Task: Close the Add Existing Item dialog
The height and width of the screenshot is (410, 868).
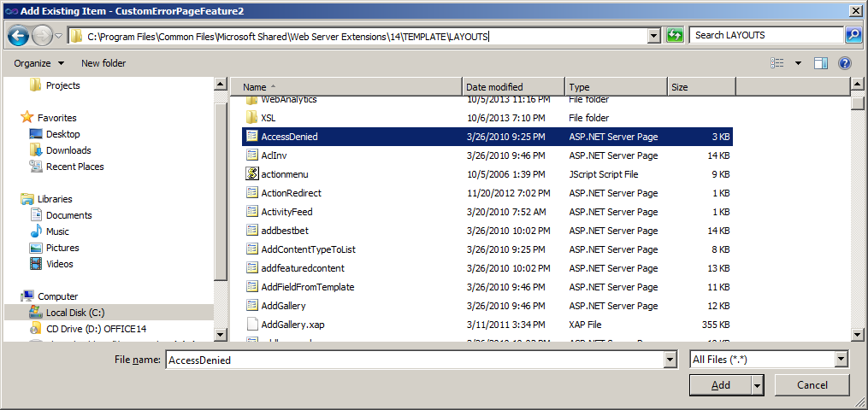Action: pyautogui.click(x=856, y=11)
